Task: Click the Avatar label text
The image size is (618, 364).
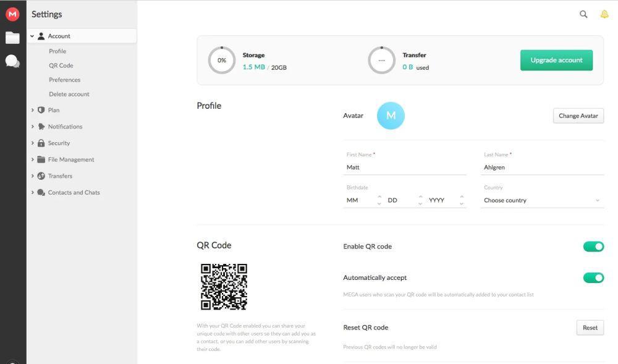Action: [353, 116]
